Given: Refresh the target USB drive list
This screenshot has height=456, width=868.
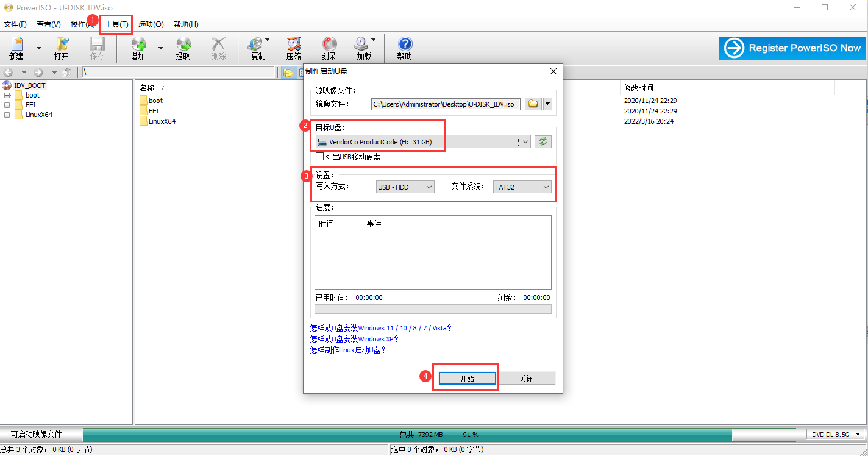Looking at the screenshot, I should (x=542, y=141).
